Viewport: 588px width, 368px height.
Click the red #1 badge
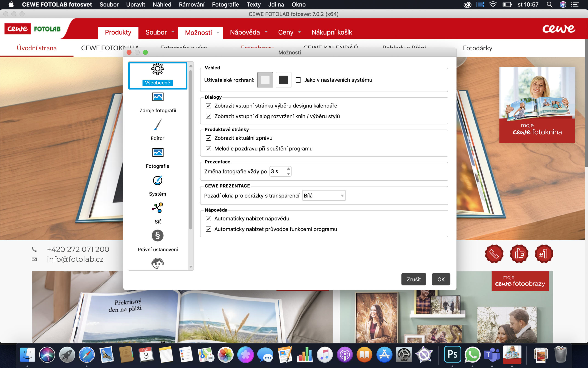(x=544, y=254)
